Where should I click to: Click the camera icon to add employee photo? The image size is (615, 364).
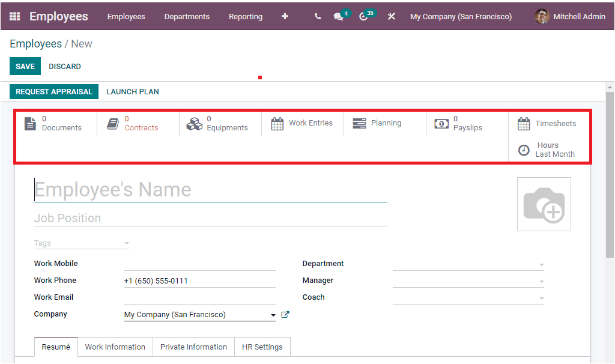pos(544,204)
